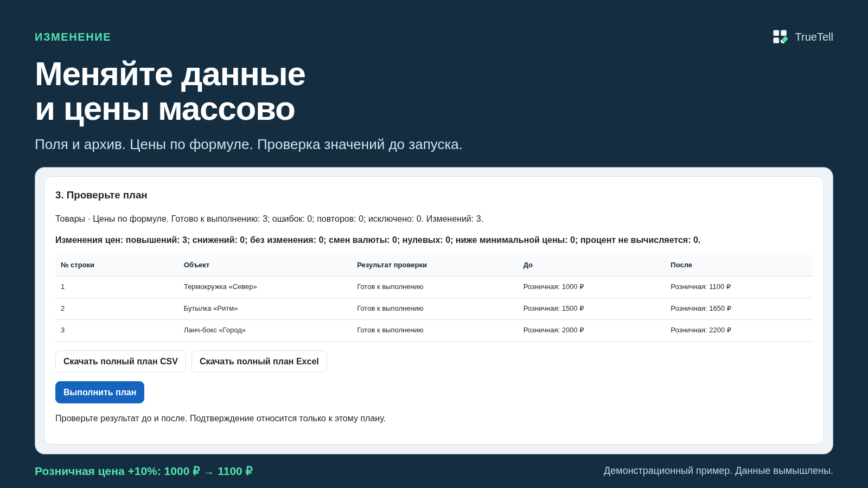The height and width of the screenshot is (488, 868).
Task: Click check result for Термокружка «Север» row
Action: pos(390,287)
